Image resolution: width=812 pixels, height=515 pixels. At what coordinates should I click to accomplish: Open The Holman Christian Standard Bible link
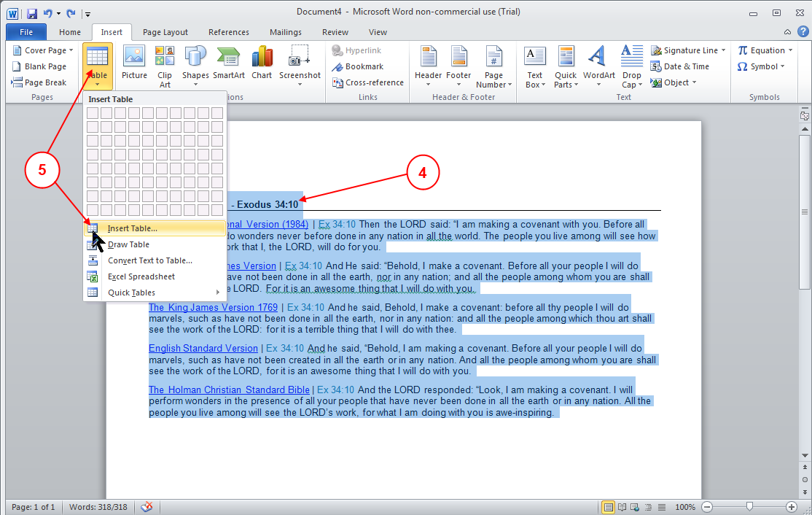[229, 390]
